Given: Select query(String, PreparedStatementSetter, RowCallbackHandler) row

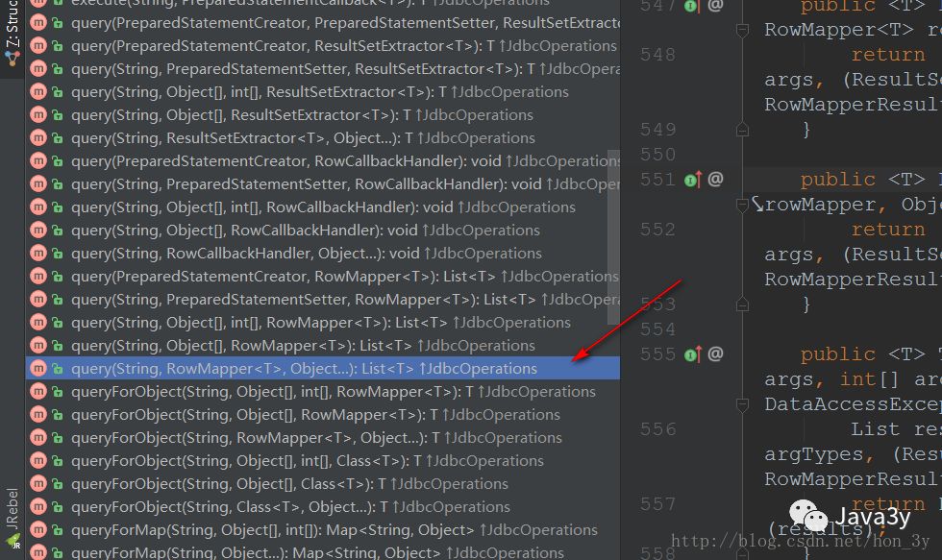Looking at the screenshot, I should [323, 184].
